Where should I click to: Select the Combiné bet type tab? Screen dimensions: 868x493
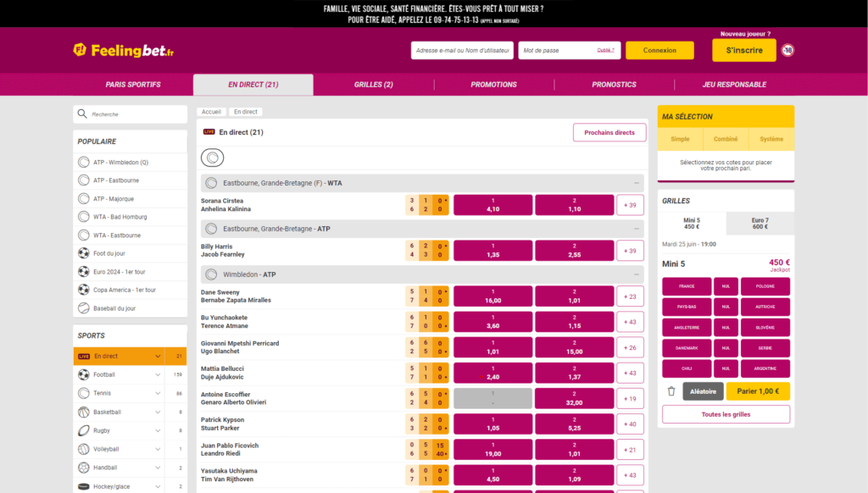click(x=726, y=139)
